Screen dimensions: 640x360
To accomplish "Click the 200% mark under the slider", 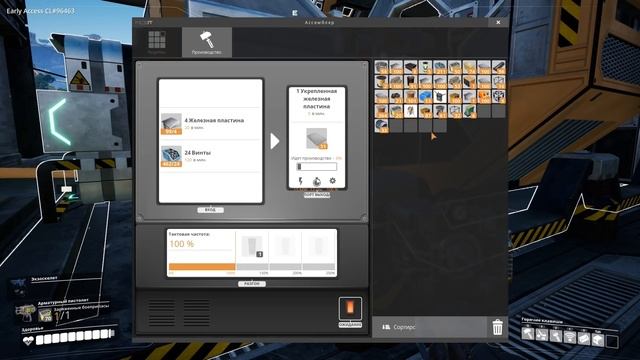I will 297,273.
